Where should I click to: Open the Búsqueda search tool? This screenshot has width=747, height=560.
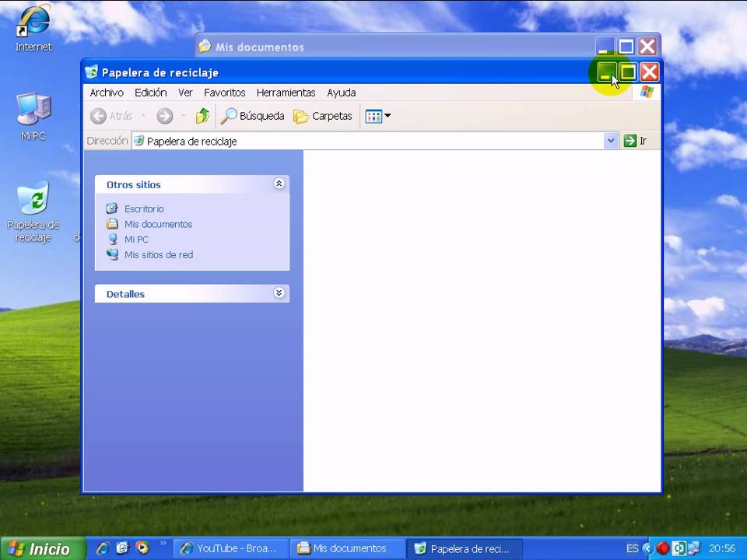click(x=252, y=116)
